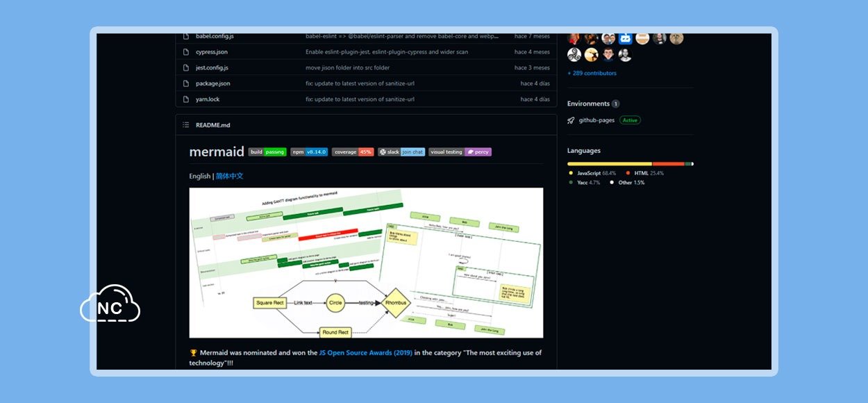868x403 pixels.
Task: Click the visual testing percy badge
Action: coord(460,151)
